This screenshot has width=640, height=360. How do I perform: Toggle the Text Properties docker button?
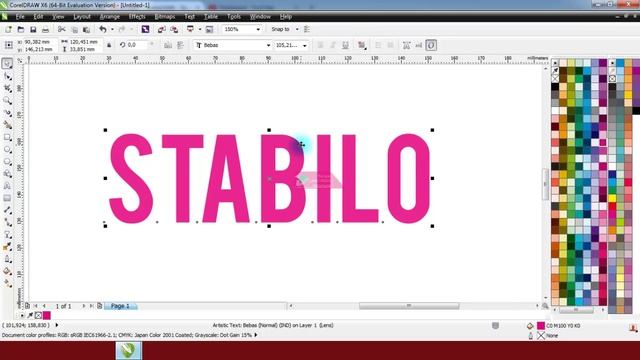pos(406,45)
